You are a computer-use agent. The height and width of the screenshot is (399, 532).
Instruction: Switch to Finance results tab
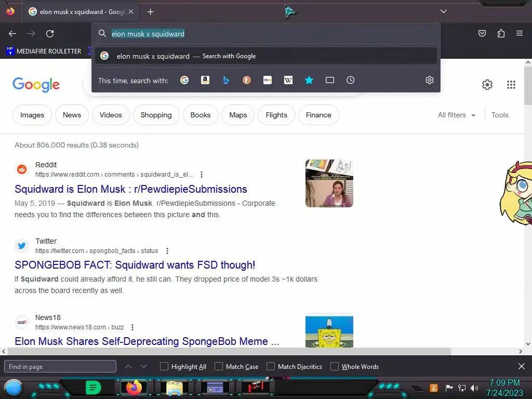pos(318,115)
